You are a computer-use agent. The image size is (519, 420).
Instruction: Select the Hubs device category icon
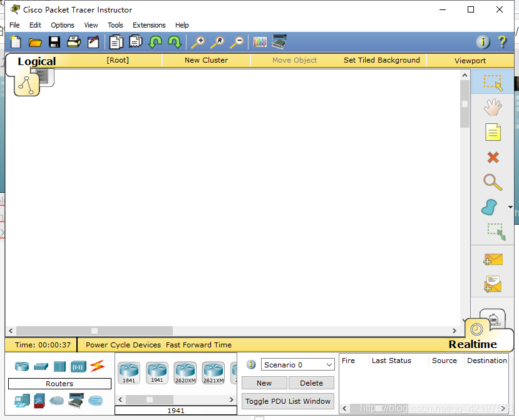tap(59, 366)
